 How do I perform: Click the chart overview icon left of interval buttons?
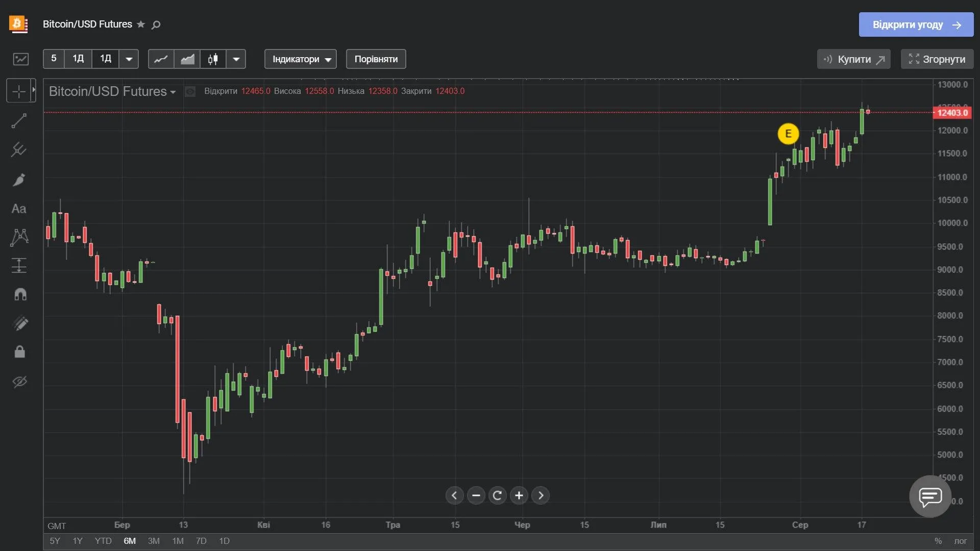21,59
